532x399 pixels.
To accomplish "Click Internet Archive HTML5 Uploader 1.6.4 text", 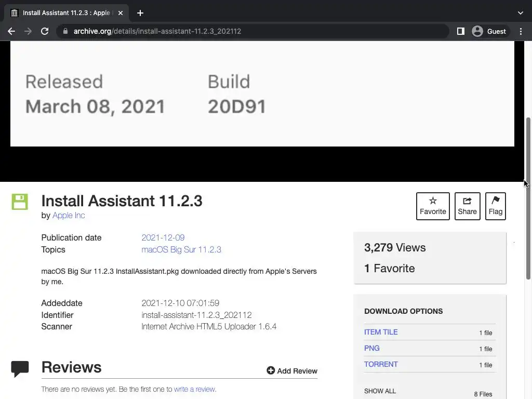I will [x=209, y=327].
